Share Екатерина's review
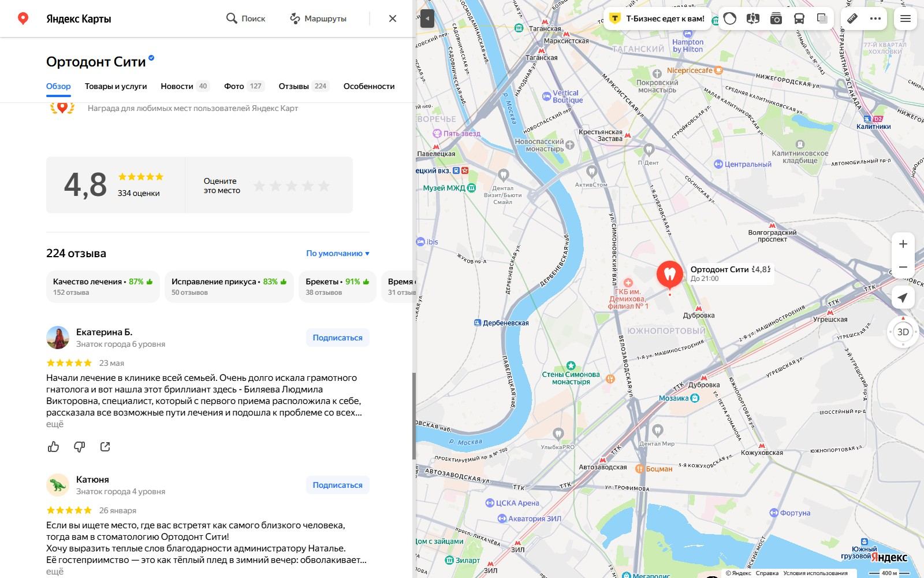The image size is (924, 578). click(105, 446)
